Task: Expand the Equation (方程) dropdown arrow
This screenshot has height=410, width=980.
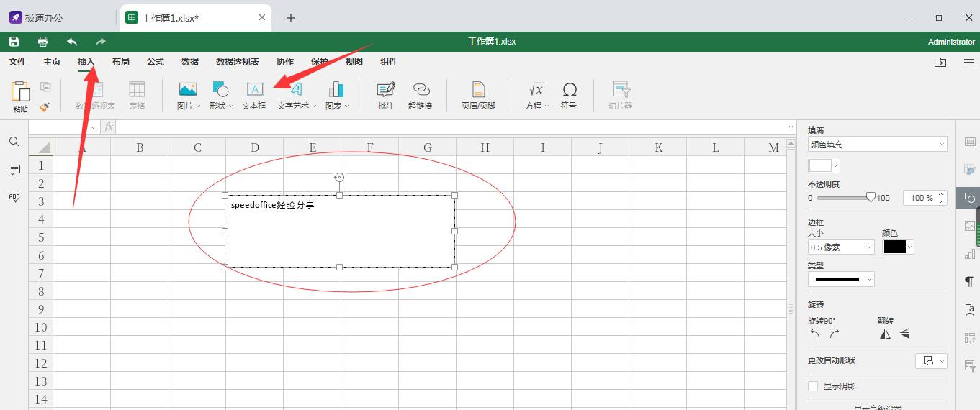Action: tap(547, 106)
